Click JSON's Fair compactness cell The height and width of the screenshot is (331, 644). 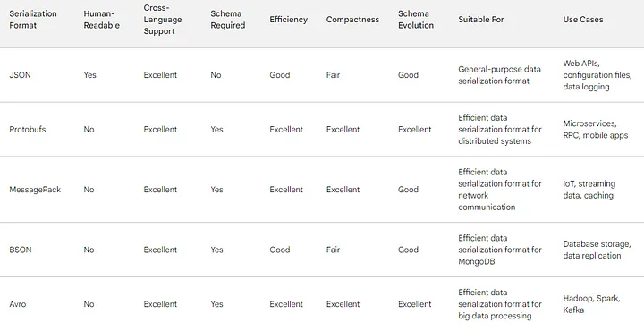coord(333,75)
